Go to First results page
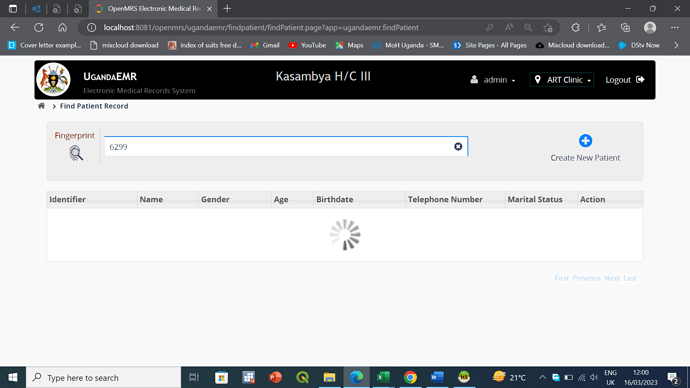Viewport: 690px width, 388px height. pos(562,278)
